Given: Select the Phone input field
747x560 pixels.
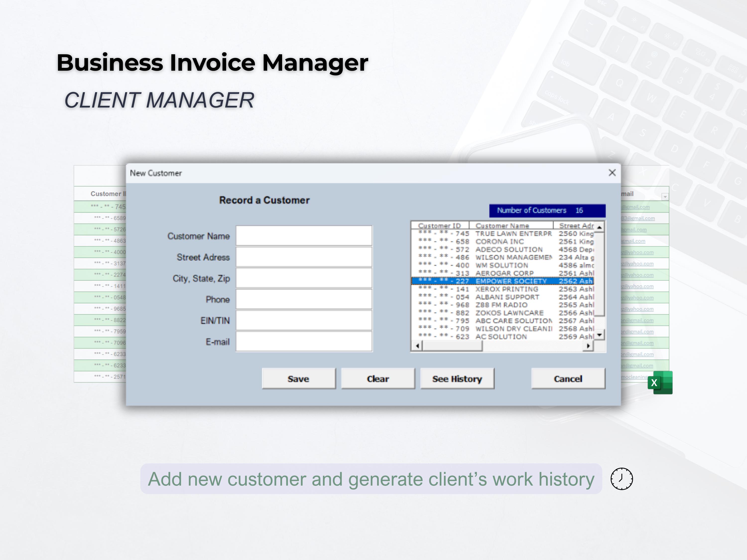Looking at the screenshot, I should click(304, 299).
